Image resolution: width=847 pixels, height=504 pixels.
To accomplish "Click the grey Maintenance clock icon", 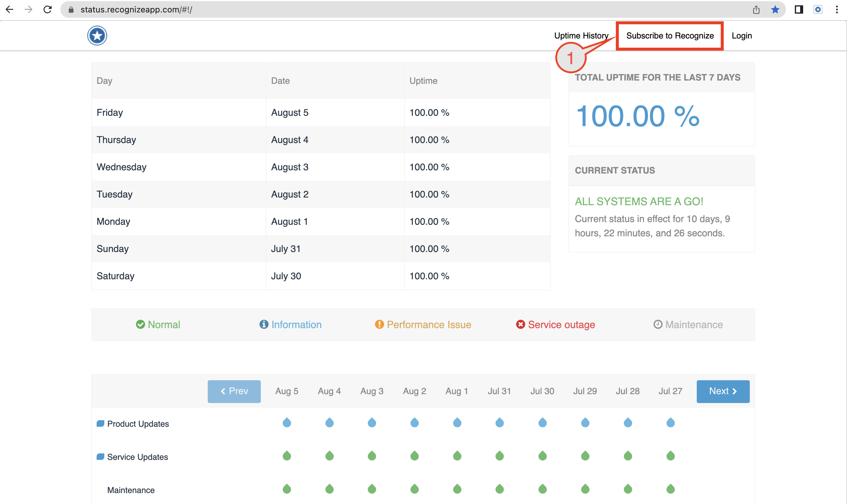I will 658,325.
